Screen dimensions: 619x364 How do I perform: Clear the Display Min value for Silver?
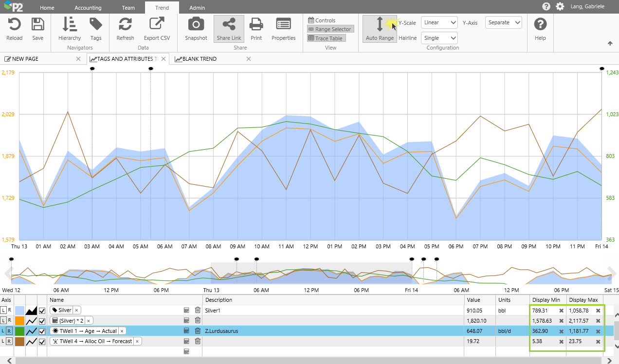pos(561,311)
